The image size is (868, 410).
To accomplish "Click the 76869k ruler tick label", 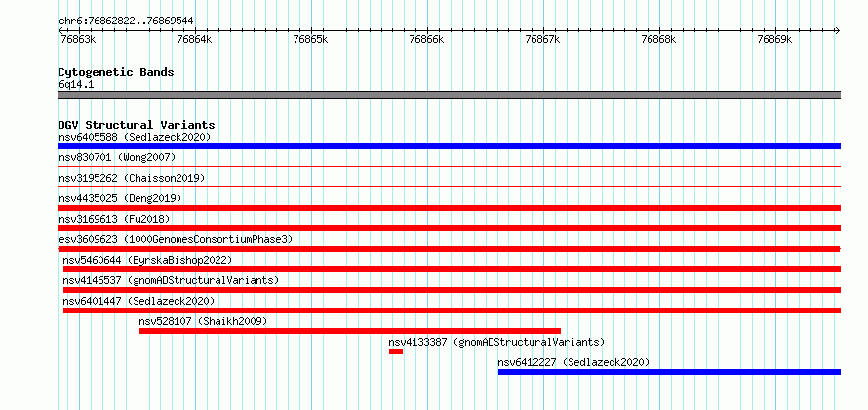I will 775,40.
